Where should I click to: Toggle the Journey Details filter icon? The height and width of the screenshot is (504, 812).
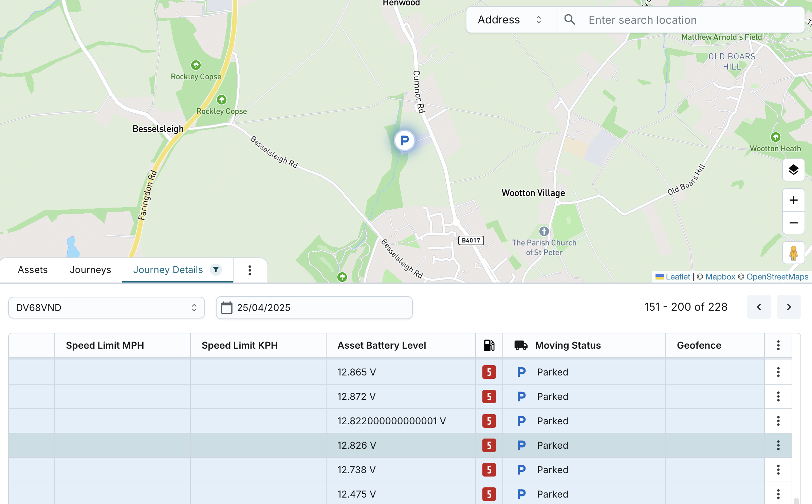point(216,270)
